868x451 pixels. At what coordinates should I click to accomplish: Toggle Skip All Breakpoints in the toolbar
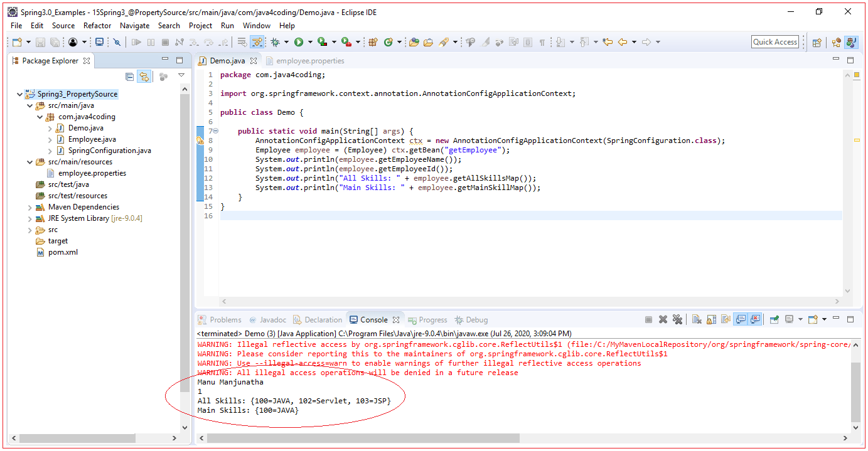(x=257, y=41)
